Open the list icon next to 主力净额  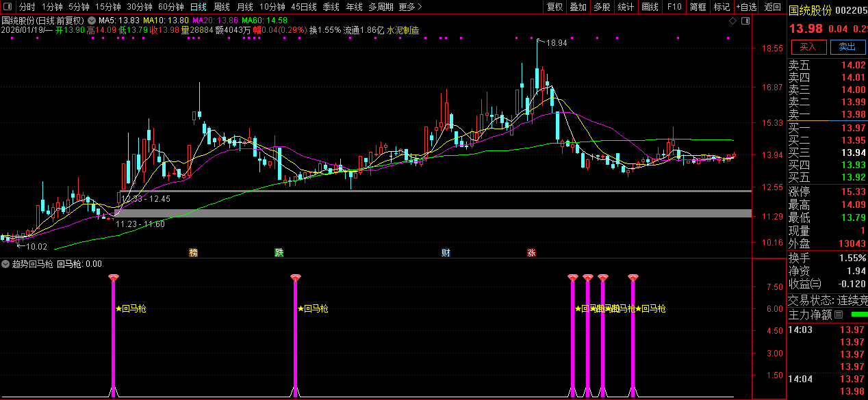pos(839,315)
